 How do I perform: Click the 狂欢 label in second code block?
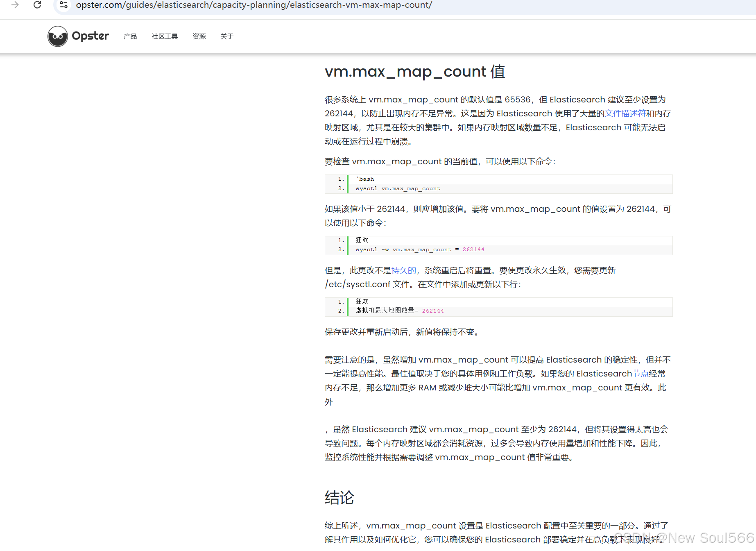pyautogui.click(x=362, y=240)
